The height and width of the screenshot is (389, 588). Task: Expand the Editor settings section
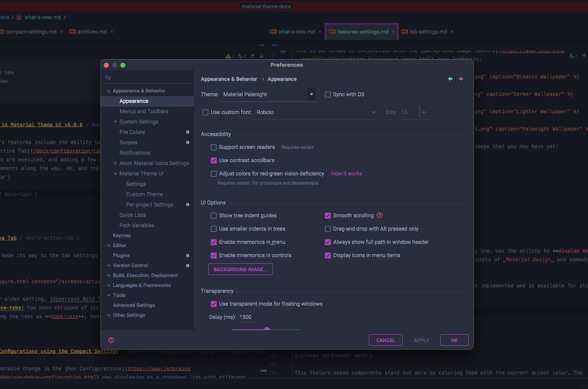[108, 245]
